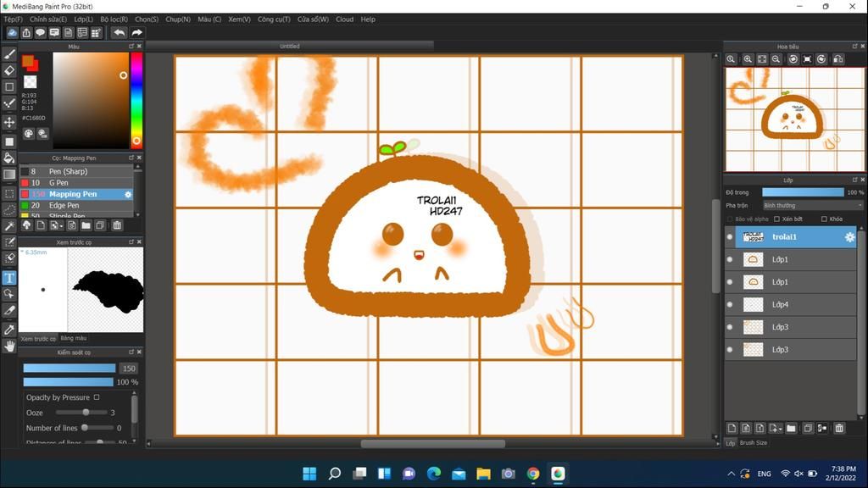Select the trolai1 layer
The image size is (868, 488).
(791, 237)
